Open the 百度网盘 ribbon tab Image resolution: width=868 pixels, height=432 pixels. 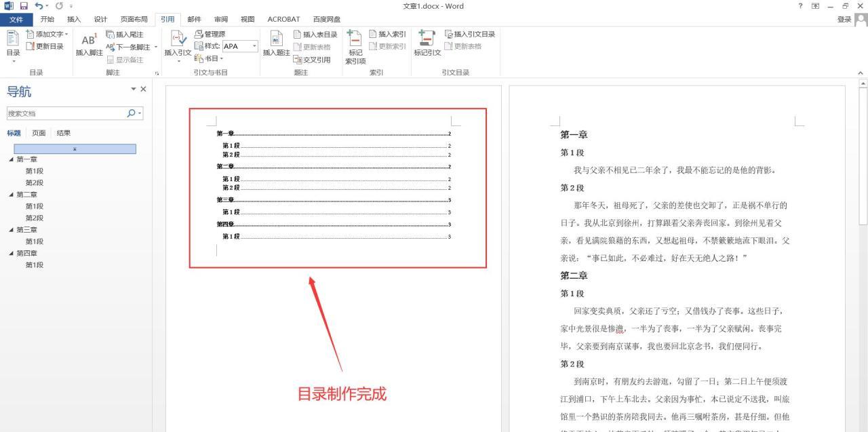327,19
